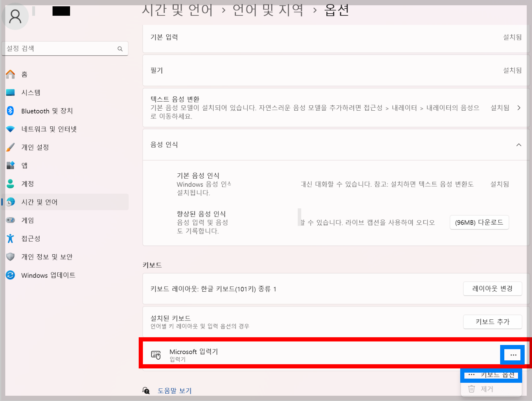This screenshot has height=401, width=532.
Task: Open the 도움말 보기 help link
Action: pos(175,390)
